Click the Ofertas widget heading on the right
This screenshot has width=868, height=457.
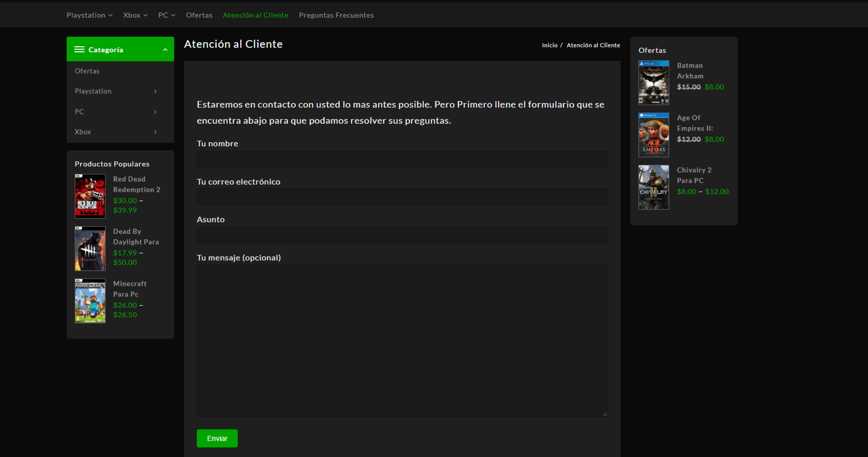click(x=652, y=50)
